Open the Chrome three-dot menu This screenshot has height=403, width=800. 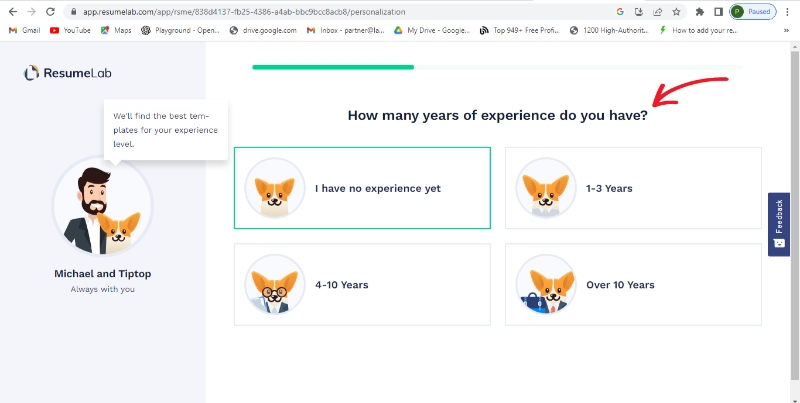789,12
